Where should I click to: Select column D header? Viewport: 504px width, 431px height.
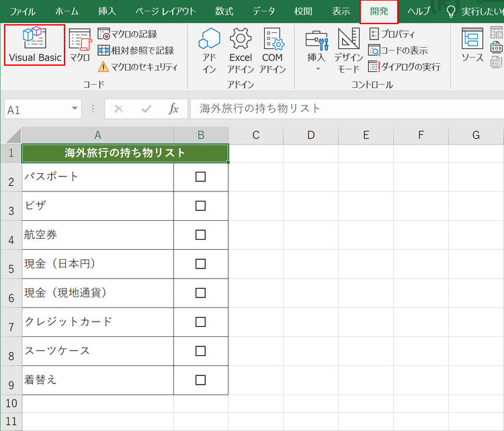click(x=311, y=135)
